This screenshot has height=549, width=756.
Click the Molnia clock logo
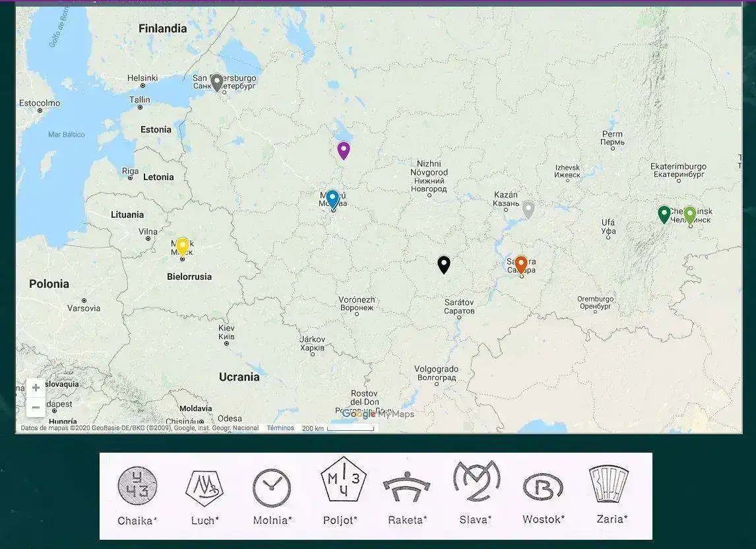pos(272,488)
